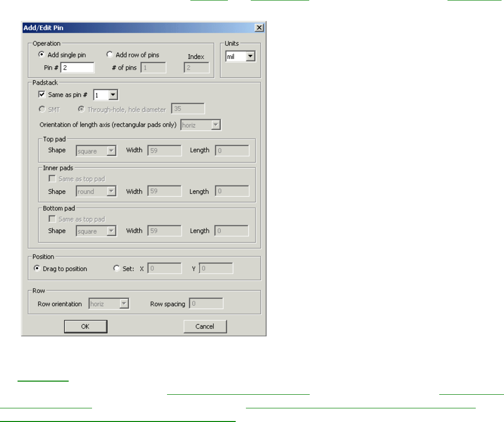
Task: Toggle Inner pads Same as top pad
Action: click(52, 178)
